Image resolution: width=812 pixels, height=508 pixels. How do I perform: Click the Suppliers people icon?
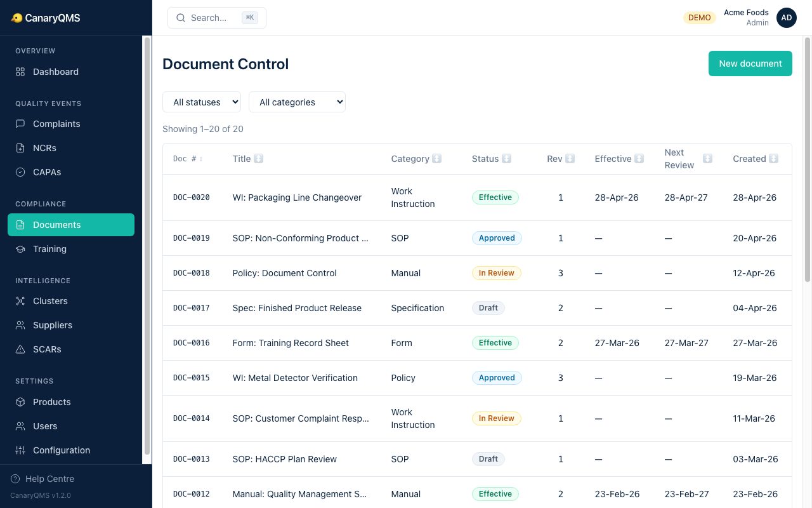coord(20,325)
